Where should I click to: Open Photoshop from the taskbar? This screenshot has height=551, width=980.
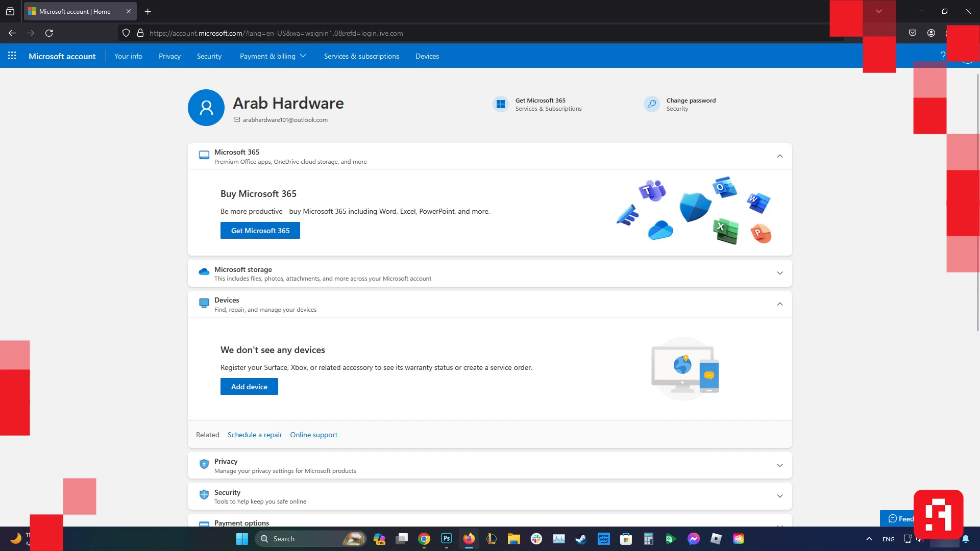point(447,539)
